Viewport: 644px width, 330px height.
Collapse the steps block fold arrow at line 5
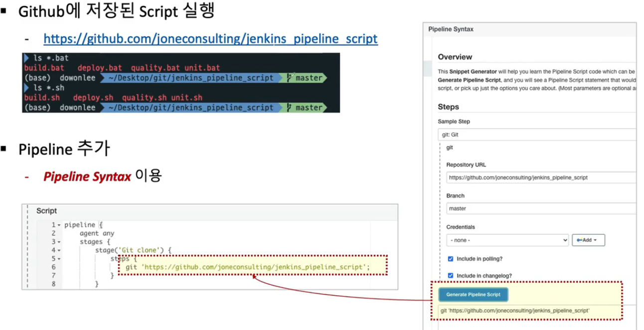click(59, 259)
